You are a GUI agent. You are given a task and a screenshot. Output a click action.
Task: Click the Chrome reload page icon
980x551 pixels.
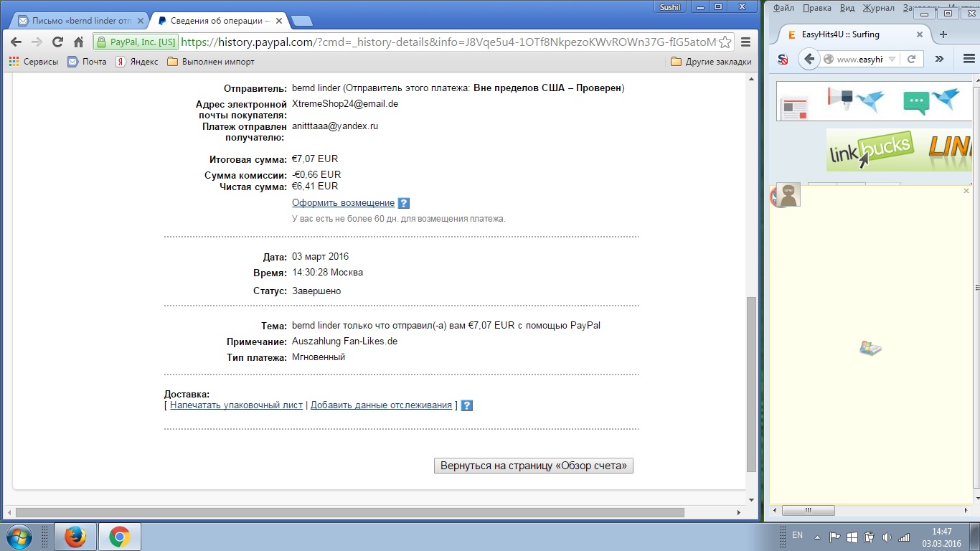pos(58,42)
